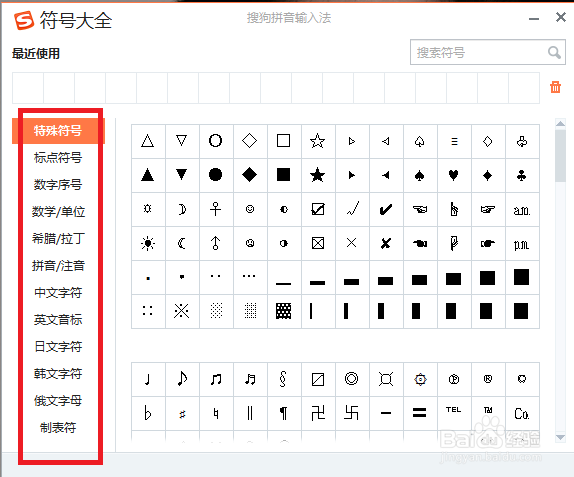Insert the pilcrow ¶ symbol

click(284, 413)
